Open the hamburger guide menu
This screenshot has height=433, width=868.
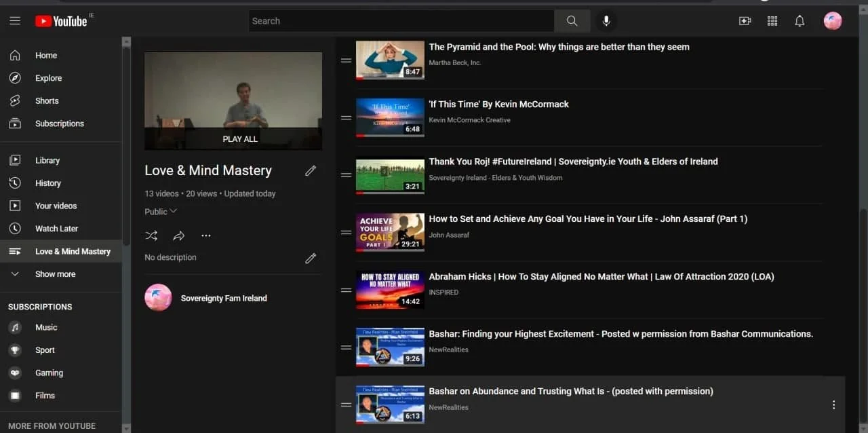[x=15, y=21]
